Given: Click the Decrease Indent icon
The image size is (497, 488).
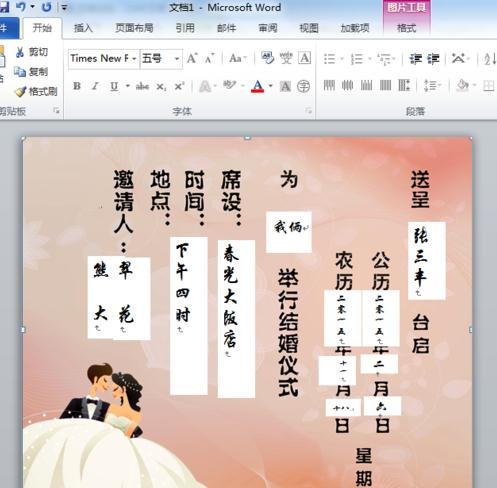Looking at the screenshot, I should tap(415, 59).
